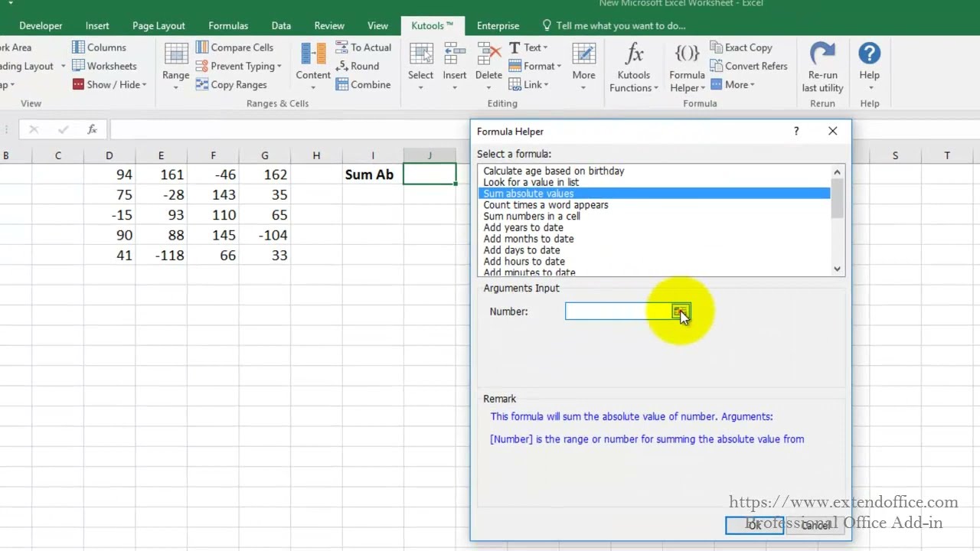This screenshot has height=551, width=980.
Task: Expand the Link tools dropdown
Action: 528,85
